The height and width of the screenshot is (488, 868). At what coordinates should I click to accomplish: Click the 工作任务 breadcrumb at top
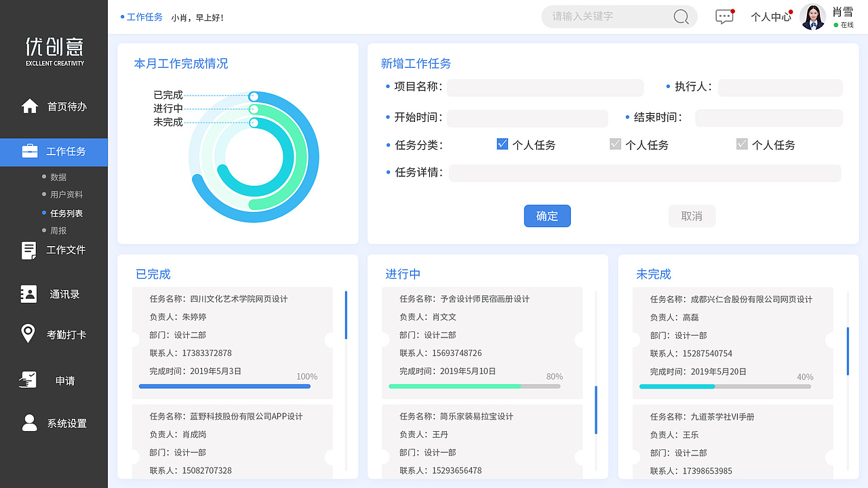pyautogui.click(x=144, y=17)
